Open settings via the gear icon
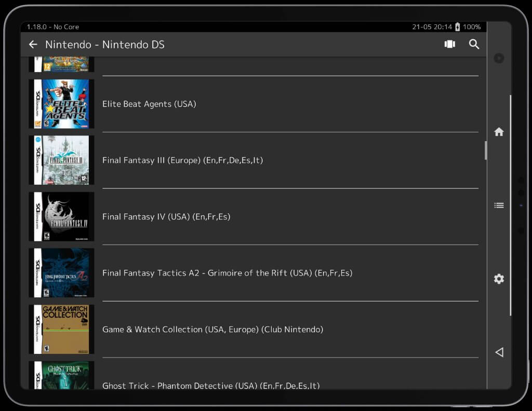Image resolution: width=532 pixels, height=411 pixels. [499, 279]
